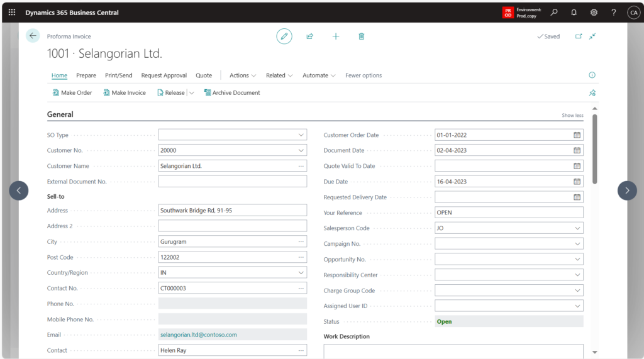Image resolution: width=644 pixels, height=359 pixels.
Task: Click the share icon
Action: tap(310, 36)
